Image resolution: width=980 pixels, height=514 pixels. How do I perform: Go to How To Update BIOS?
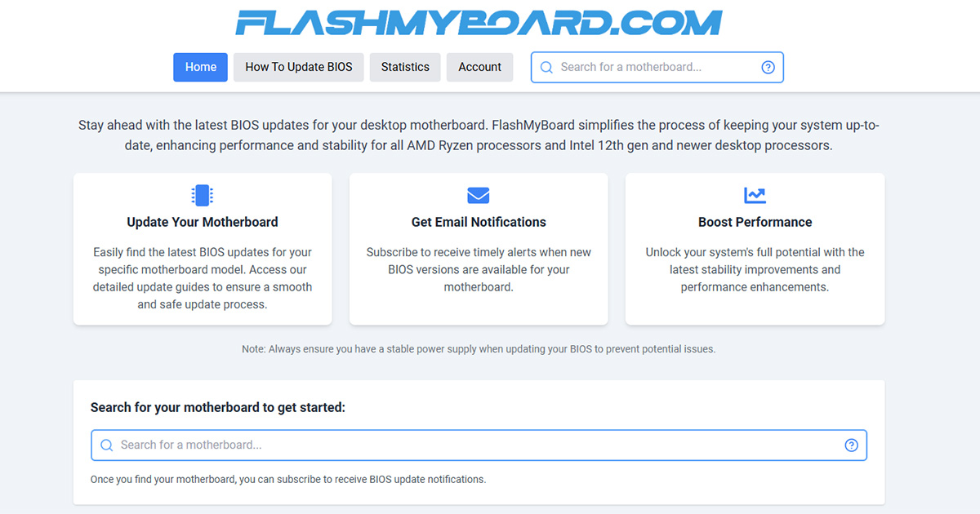pyautogui.click(x=299, y=67)
